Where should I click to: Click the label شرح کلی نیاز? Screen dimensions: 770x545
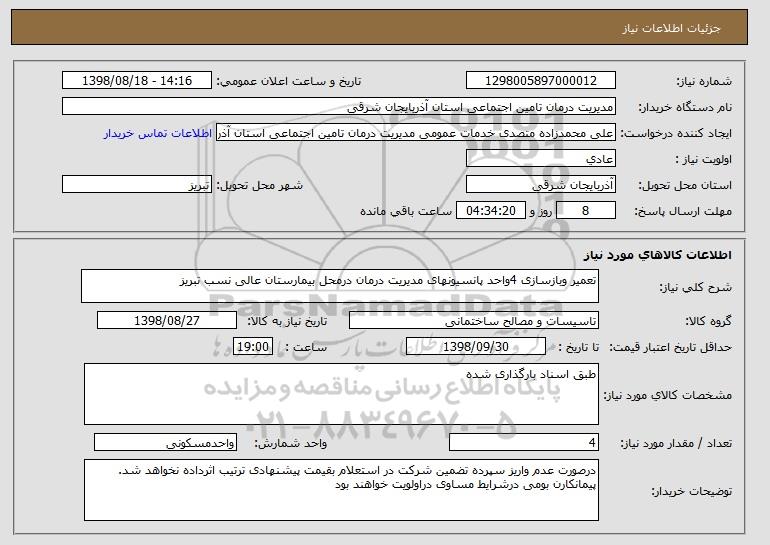pos(695,288)
